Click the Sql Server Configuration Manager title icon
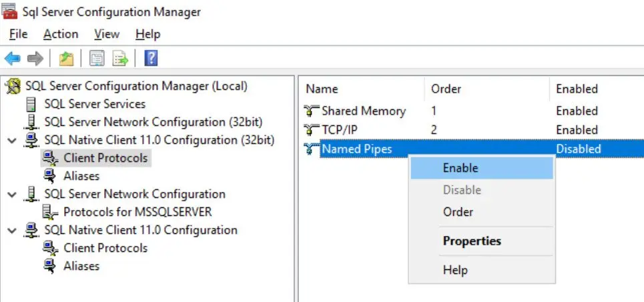This screenshot has width=644, height=302. coord(9,11)
